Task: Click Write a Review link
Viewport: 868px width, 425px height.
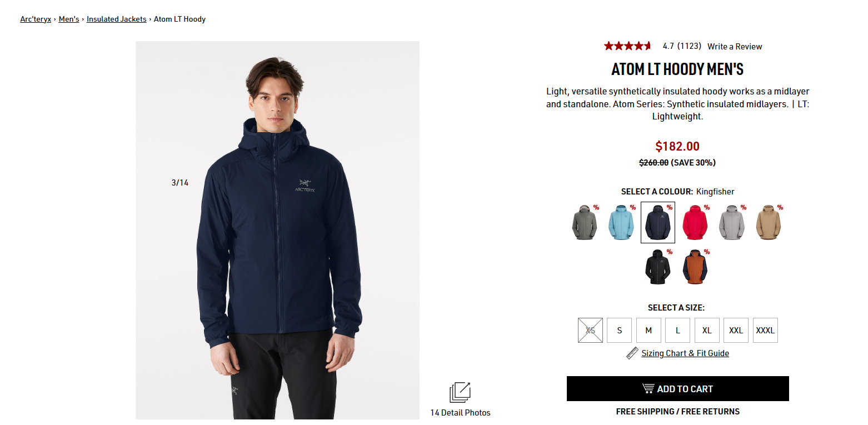Action: pyautogui.click(x=735, y=46)
